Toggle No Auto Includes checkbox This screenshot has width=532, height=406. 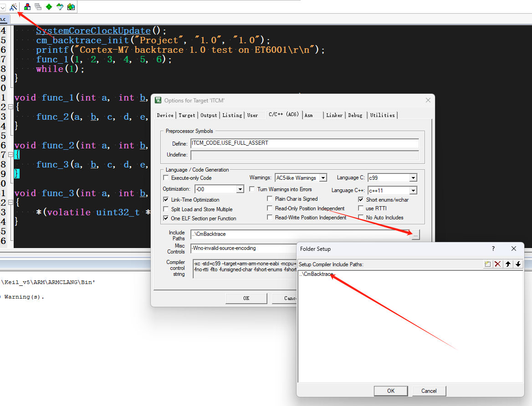361,217
